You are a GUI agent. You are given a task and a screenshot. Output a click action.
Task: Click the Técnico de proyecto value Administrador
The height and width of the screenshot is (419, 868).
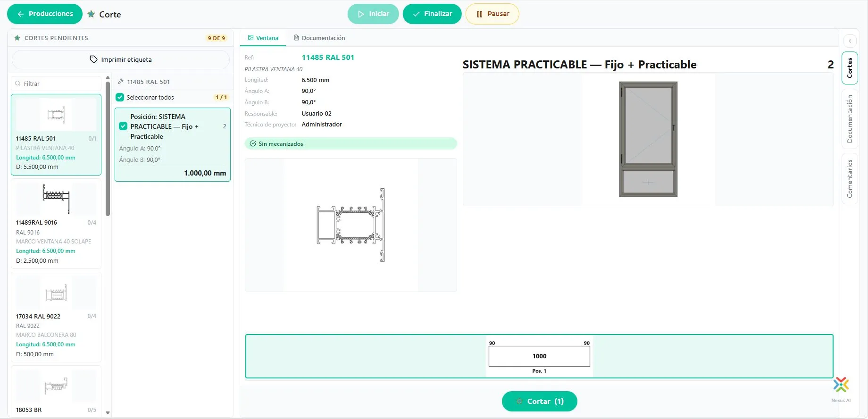point(322,125)
